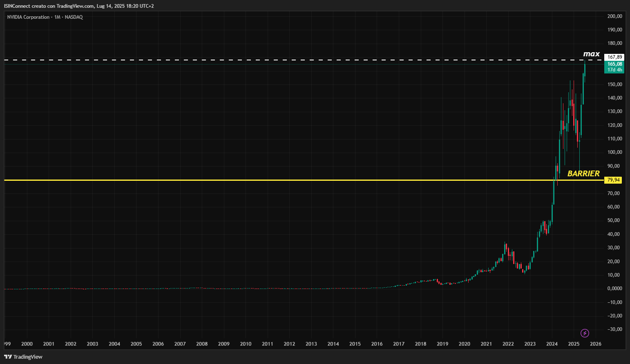The width and height of the screenshot is (630, 364).
Task: Click the TradingView logo
Action: click(x=23, y=357)
